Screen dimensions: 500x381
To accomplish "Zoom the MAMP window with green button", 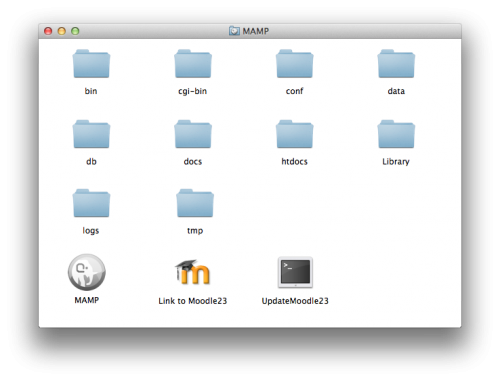I will pyautogui.click(x=75, y=31).
